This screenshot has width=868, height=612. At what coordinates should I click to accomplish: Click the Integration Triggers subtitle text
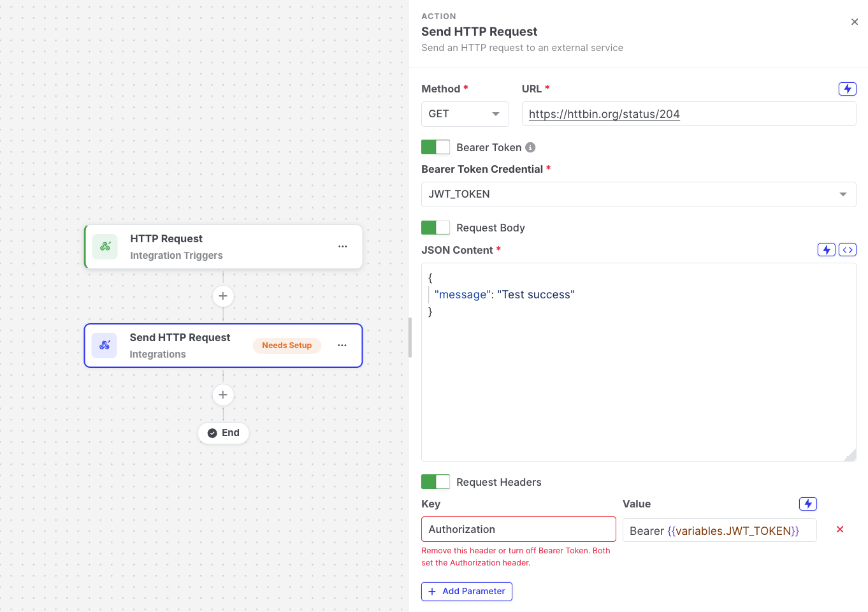pyautogui.click(x=177, y=256)
